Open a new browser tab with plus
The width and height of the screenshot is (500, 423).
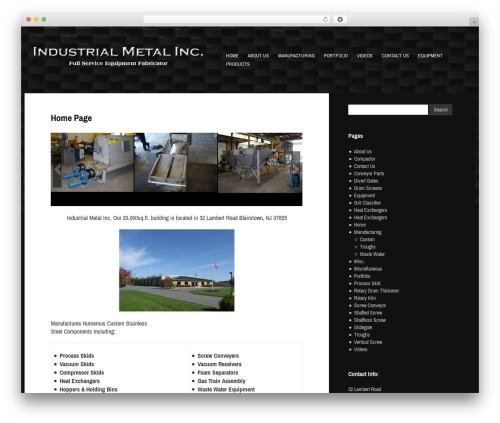coord(474,22)
